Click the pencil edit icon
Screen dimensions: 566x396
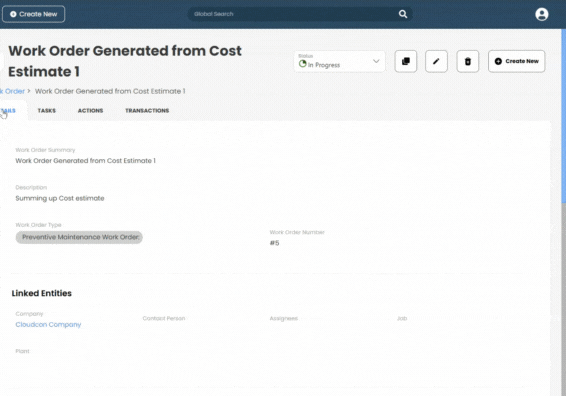tap(436, 61)
